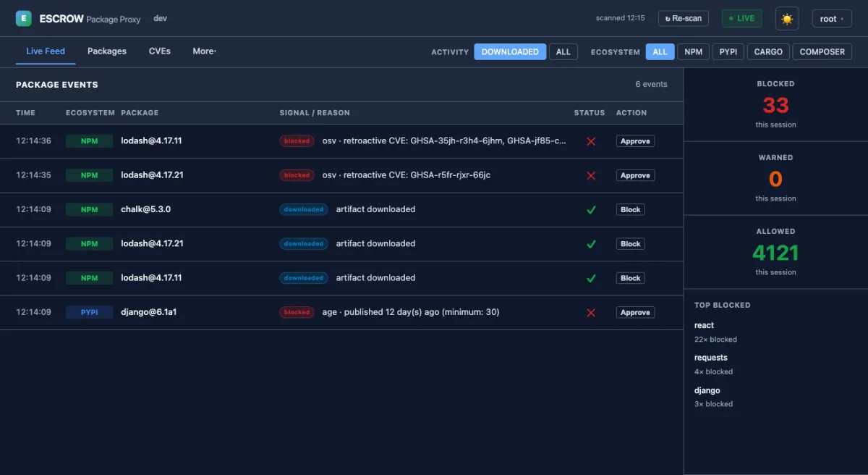Viewport: 868px width, 475px height.
Task: Click the SIGNAL / REASON column header
Action: tap(315, 113)
